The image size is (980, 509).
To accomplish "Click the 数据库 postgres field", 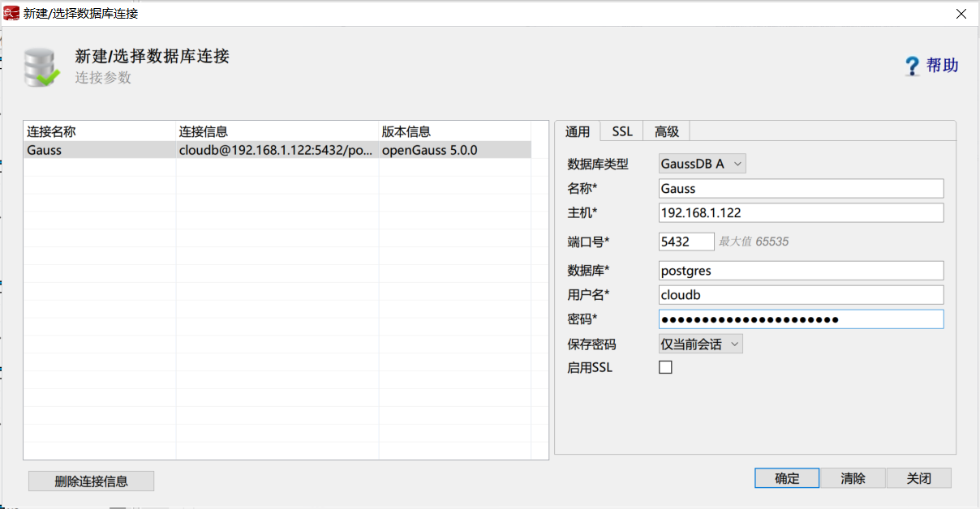I will pos(801,271).
